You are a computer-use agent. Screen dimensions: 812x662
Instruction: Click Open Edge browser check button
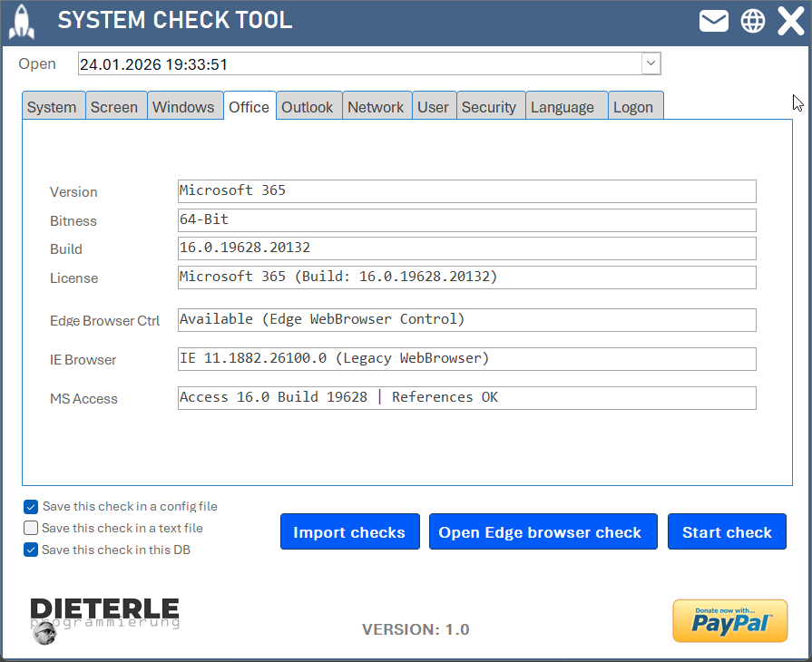[543, 531]
